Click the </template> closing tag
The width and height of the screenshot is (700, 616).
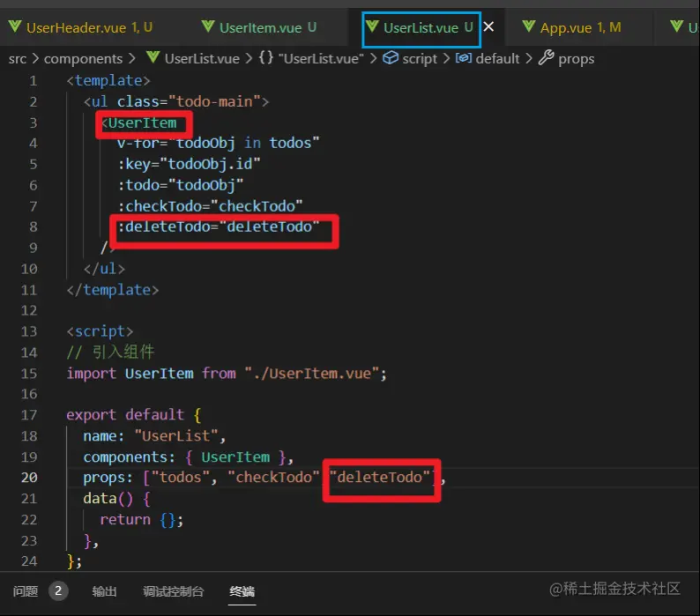[x=113, y=290]
